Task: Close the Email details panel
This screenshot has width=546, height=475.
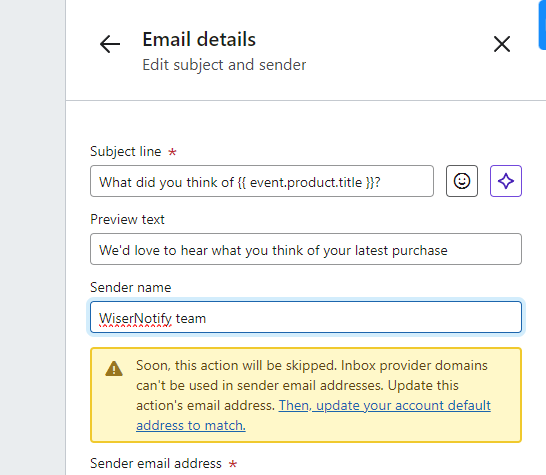Action: point(502,44)
